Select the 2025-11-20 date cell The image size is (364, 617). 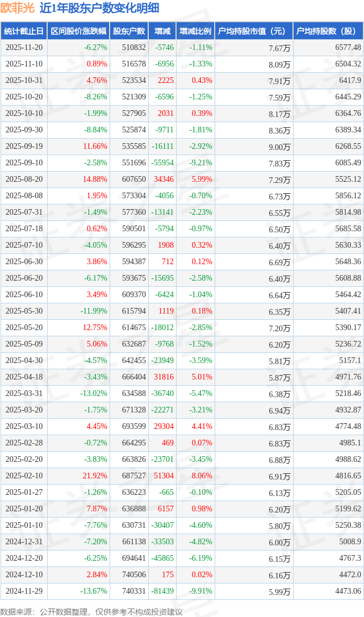24,48
